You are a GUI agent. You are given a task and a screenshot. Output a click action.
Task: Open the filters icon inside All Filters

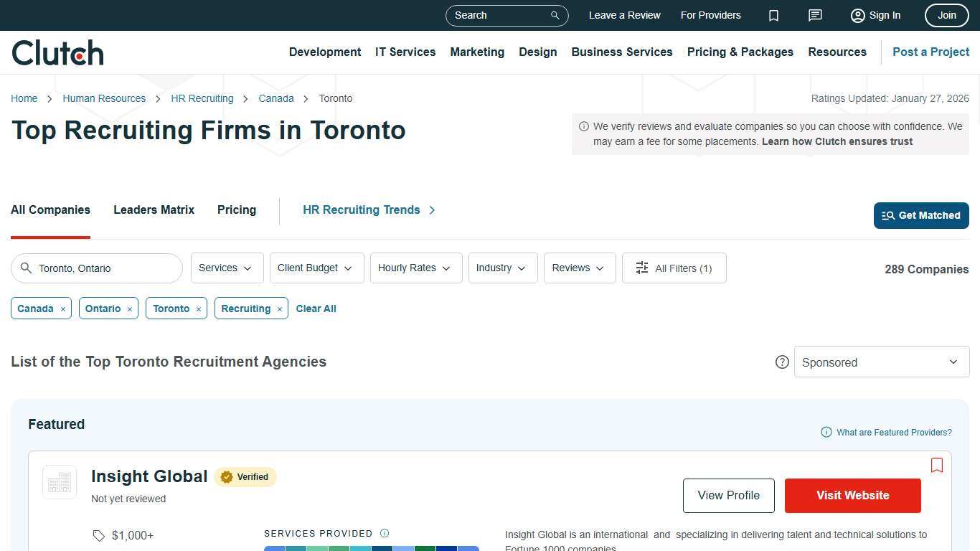click(642, 268)
